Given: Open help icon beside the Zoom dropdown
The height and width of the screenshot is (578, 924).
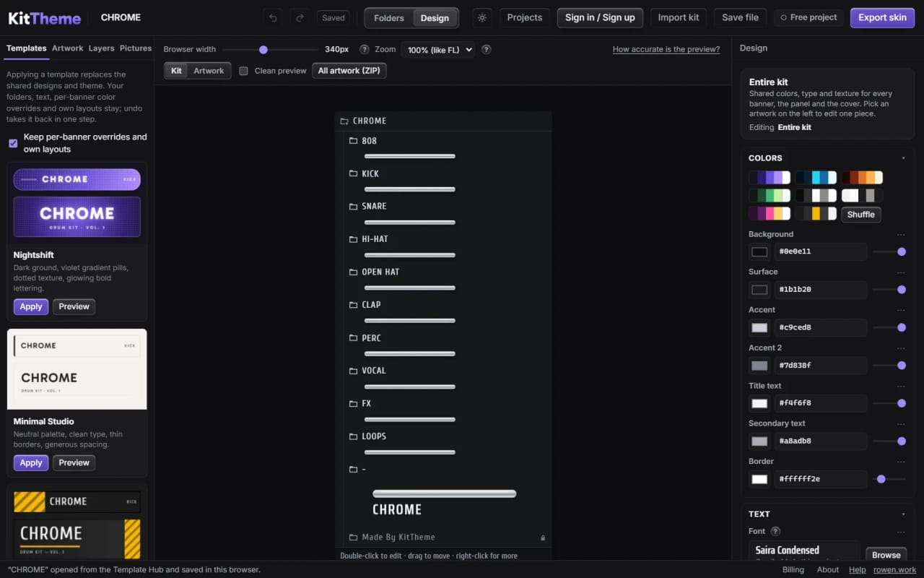Looking at the screenshot, I should point(487,50).
